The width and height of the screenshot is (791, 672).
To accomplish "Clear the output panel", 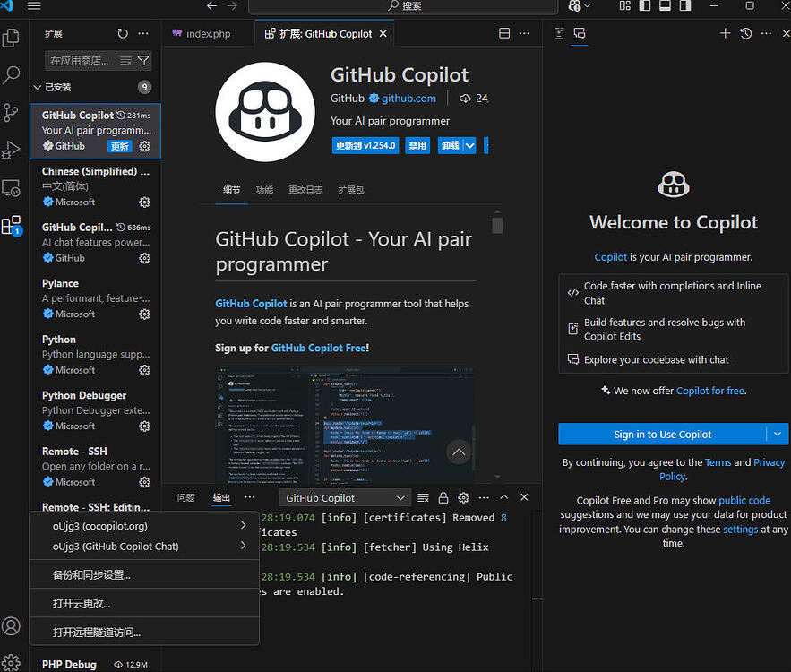I will tap(423, 498).
